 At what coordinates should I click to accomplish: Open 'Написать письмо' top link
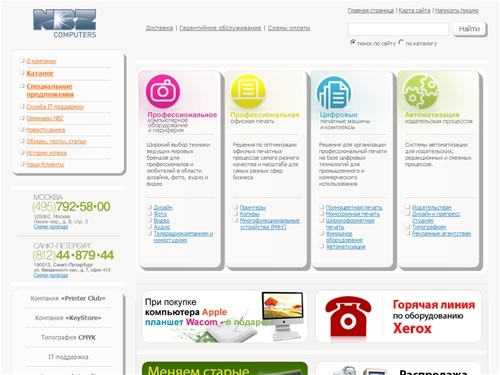tap(457, 11)
